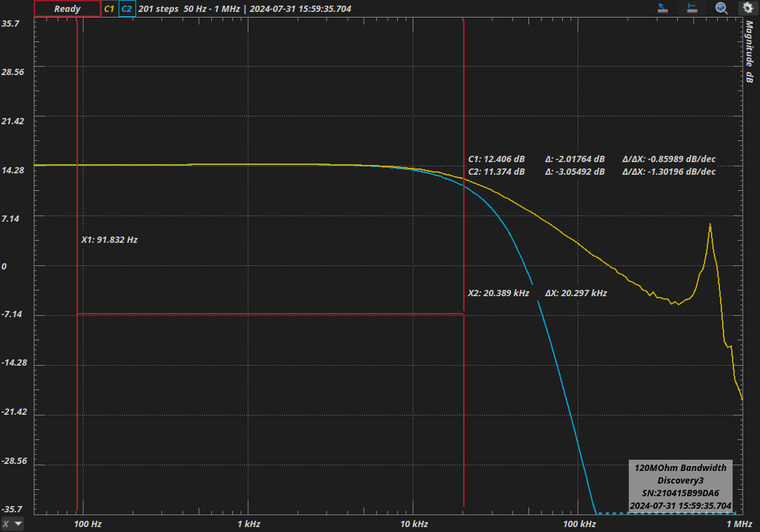Click the ΔX: 20.297 kHz readout
The image size is (760, 532).
tap(576, 293)
